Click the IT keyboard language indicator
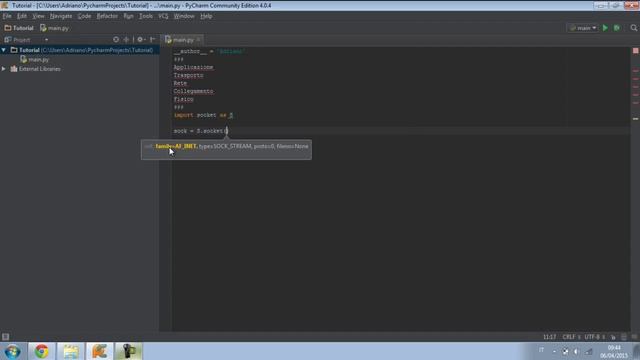The image size is (640, 360). click(541, 350)
